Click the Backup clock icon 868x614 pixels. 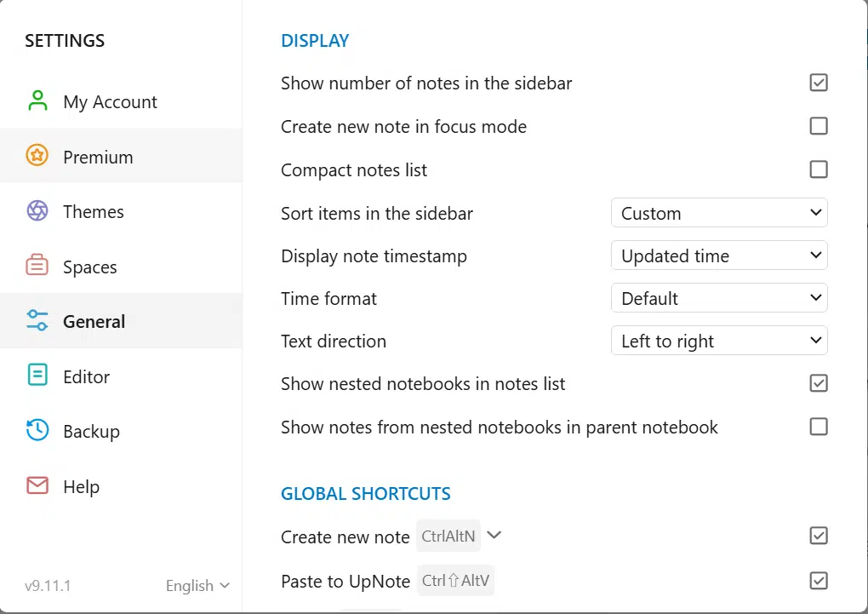point(37,431)
